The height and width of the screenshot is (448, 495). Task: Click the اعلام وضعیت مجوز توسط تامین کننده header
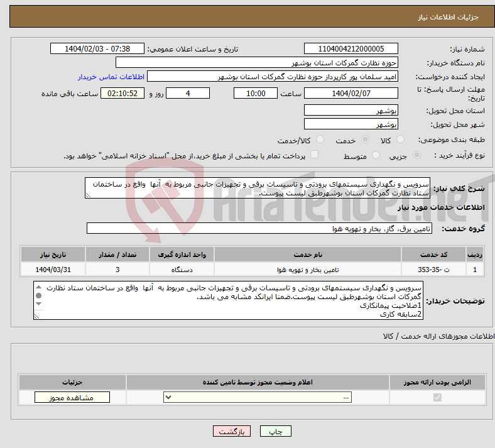pos(258,382)
